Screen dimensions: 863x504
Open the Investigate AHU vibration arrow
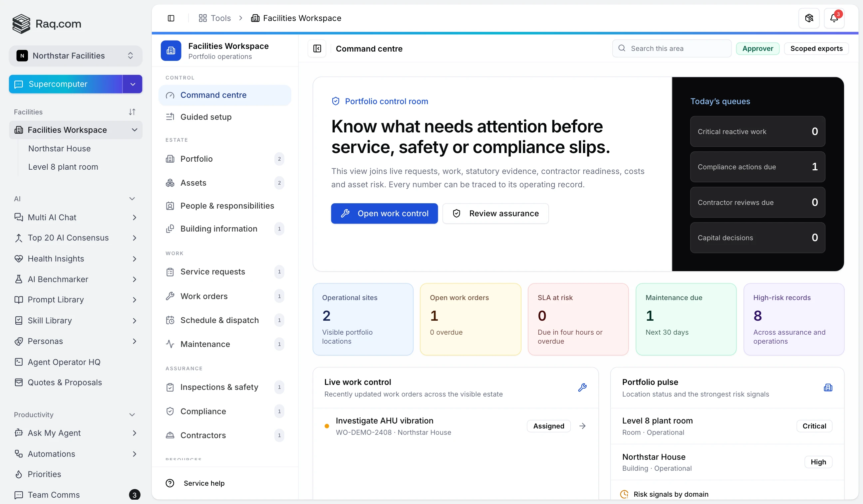[x=582, y=426]
